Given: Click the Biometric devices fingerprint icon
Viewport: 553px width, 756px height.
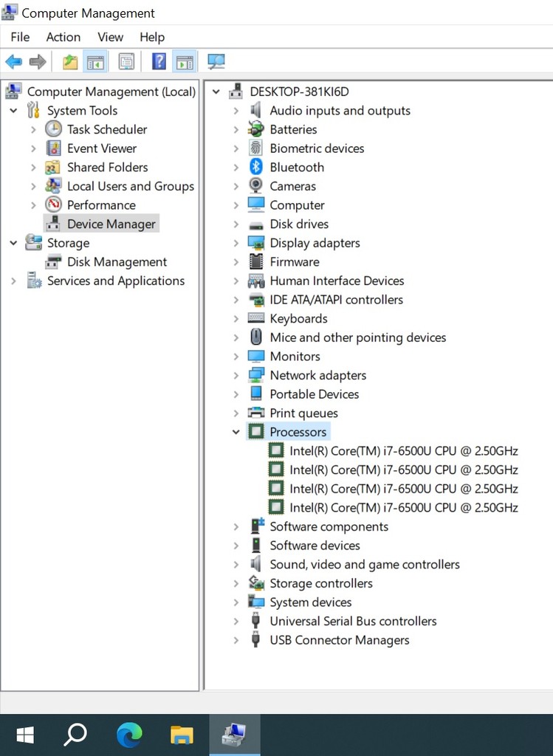Looking at the screenshot, I should tap(256, 148).
